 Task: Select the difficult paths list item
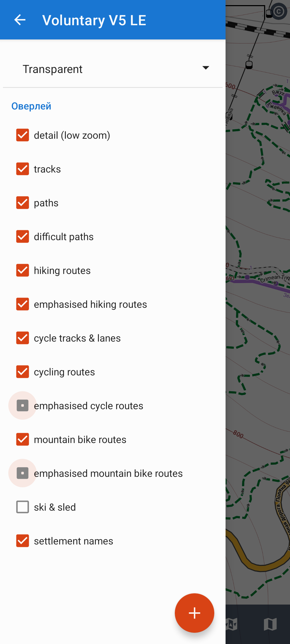click(64, 237)
